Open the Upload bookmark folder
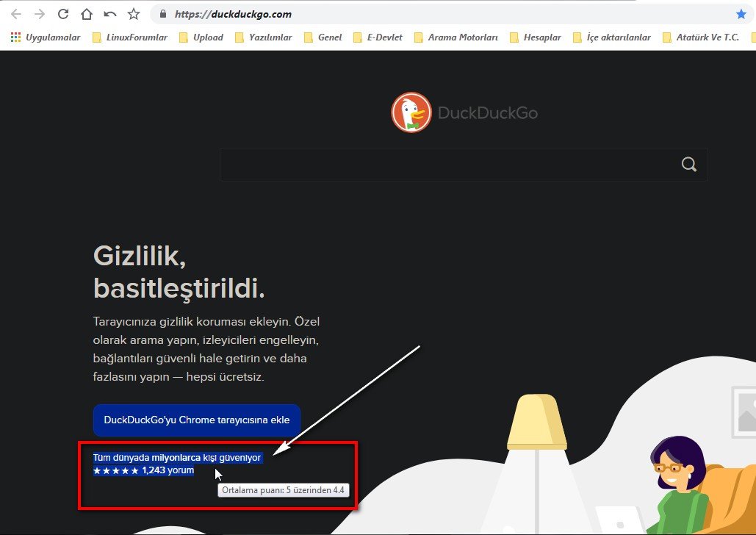The width and height of the screenshot is (756, 535). 201,37
